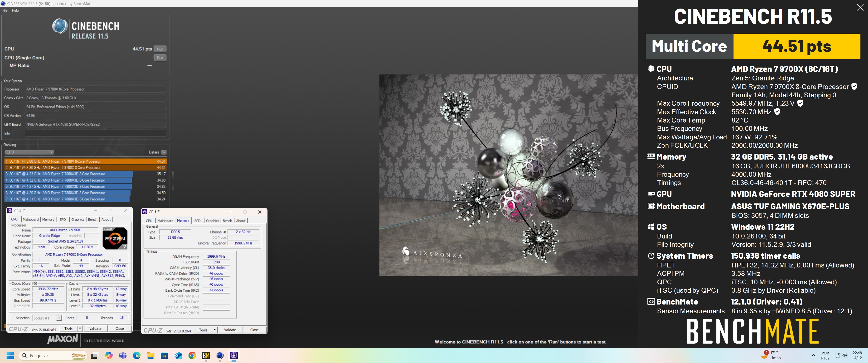This screenshot has width=868, height=363.
Task: Open the Help menu in Cinebench
Action: [15, 10]
